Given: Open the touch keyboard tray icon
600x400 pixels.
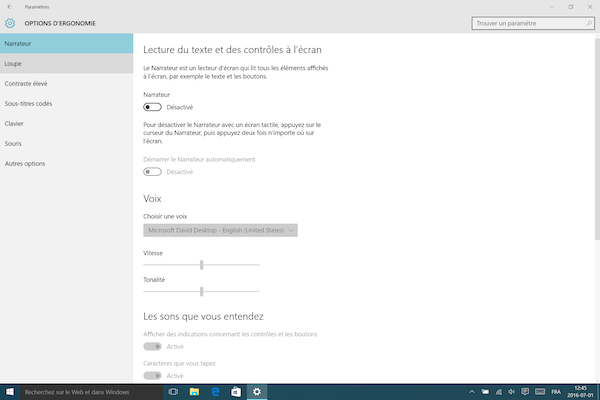Looking at the screenshot, I should 540,391.
